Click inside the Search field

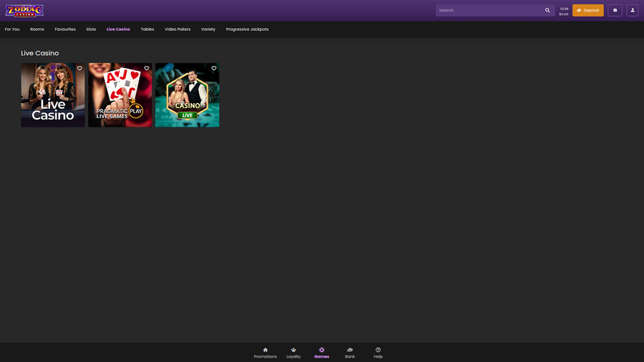coord(489,11)
